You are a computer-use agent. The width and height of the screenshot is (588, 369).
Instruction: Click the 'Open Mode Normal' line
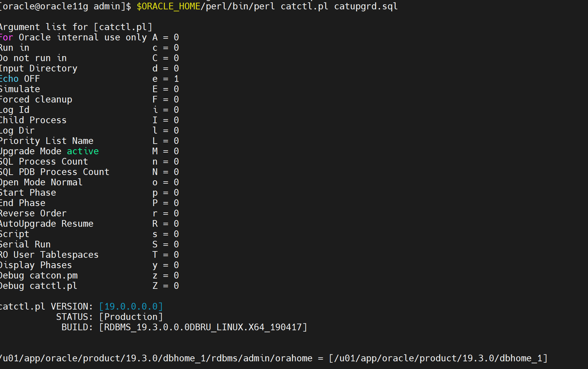pos(41,182)
